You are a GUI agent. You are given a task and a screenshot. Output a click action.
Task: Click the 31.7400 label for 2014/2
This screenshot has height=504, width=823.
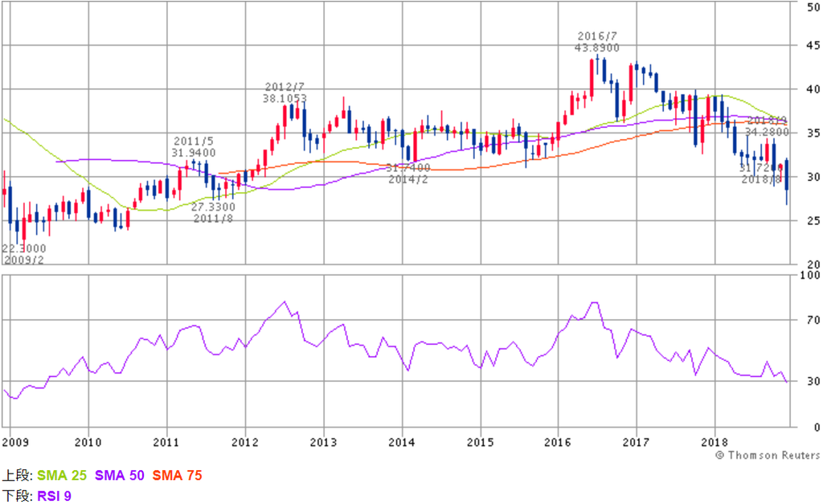pos(408,167)
